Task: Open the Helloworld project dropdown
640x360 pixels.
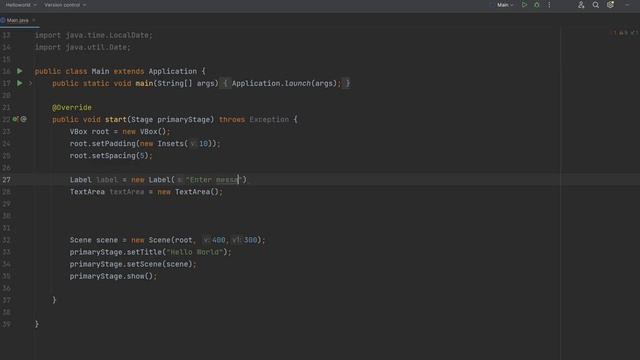Action: click(x=21, y=5)
